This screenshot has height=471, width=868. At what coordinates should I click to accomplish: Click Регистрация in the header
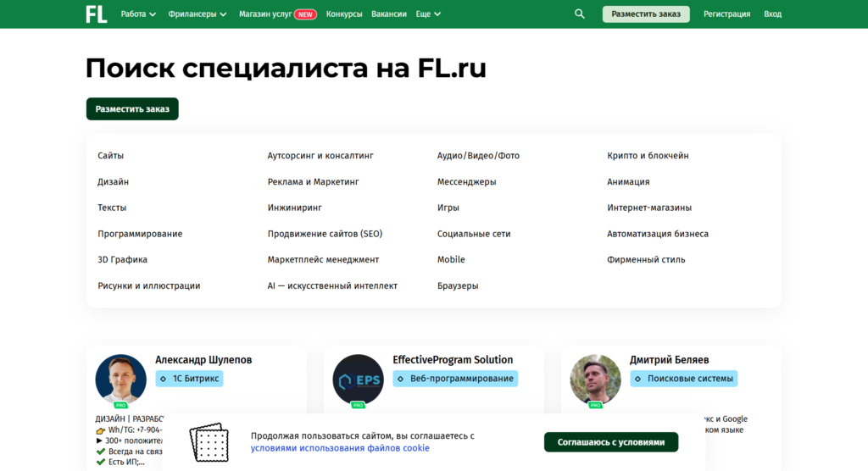[726, 14]
